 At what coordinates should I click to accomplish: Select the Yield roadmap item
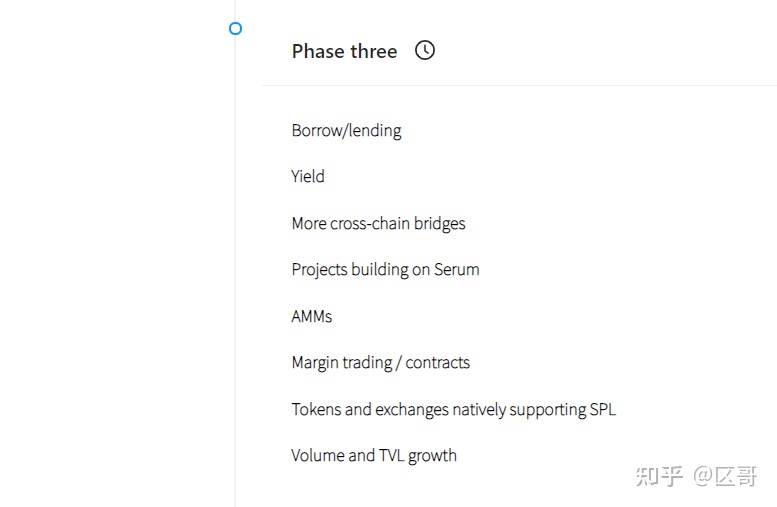pyautogui.click(x=308, y=176)
